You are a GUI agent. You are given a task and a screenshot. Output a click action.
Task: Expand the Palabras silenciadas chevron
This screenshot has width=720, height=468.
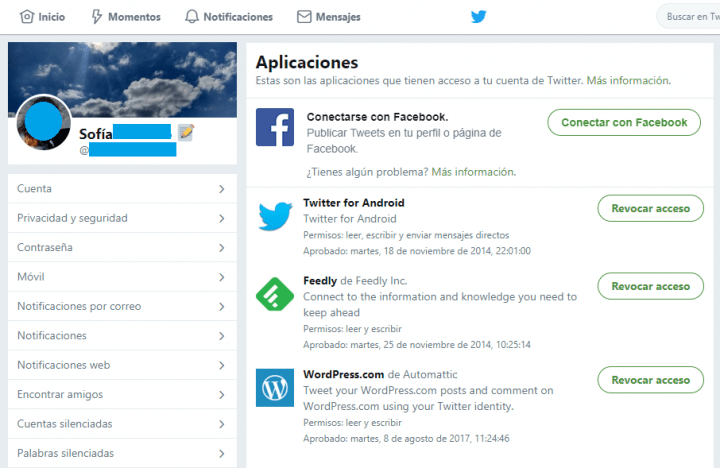coord(222,453)
